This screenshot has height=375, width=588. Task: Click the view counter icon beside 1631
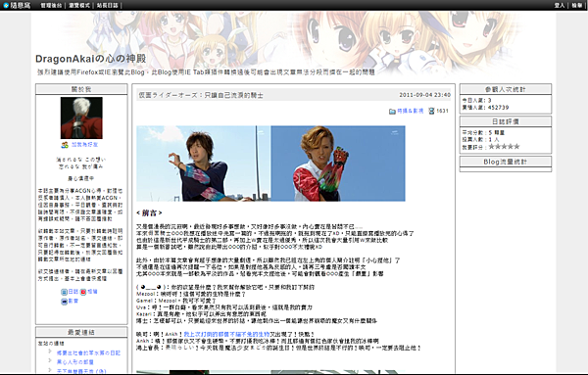(x=431, y=111)
